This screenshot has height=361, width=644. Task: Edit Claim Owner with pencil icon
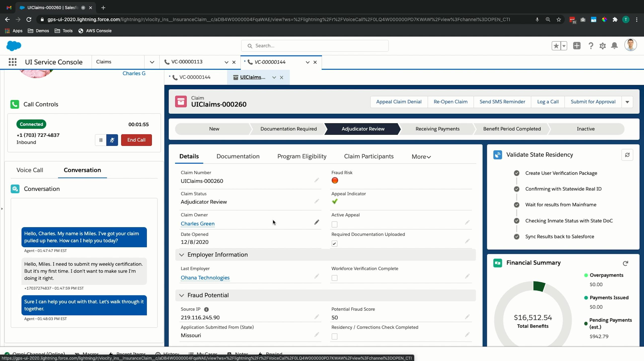317,222
